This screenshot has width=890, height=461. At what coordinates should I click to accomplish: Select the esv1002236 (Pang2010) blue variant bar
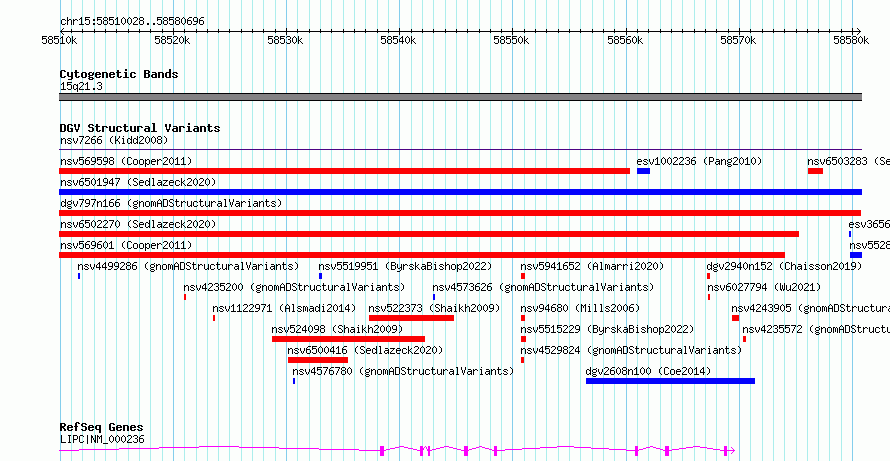pos(643,171)
